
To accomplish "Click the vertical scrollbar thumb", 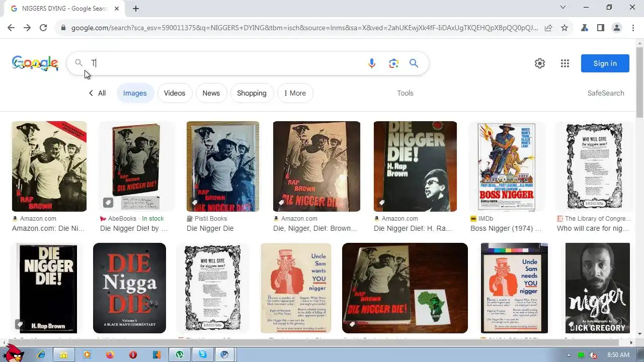I will [x=639, y=83].
